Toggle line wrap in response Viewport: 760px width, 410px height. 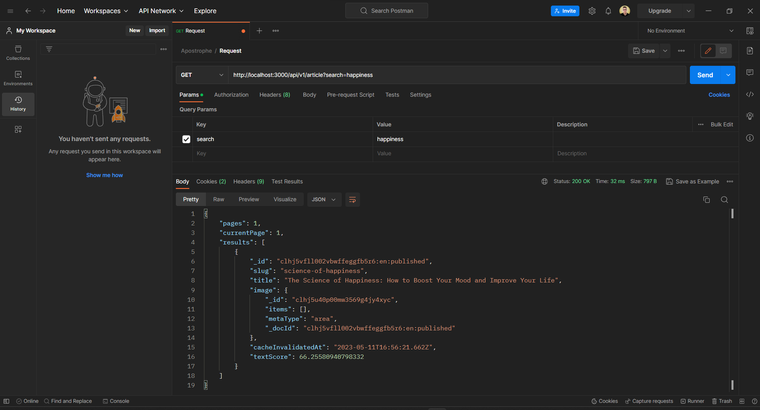coord(352,200)
